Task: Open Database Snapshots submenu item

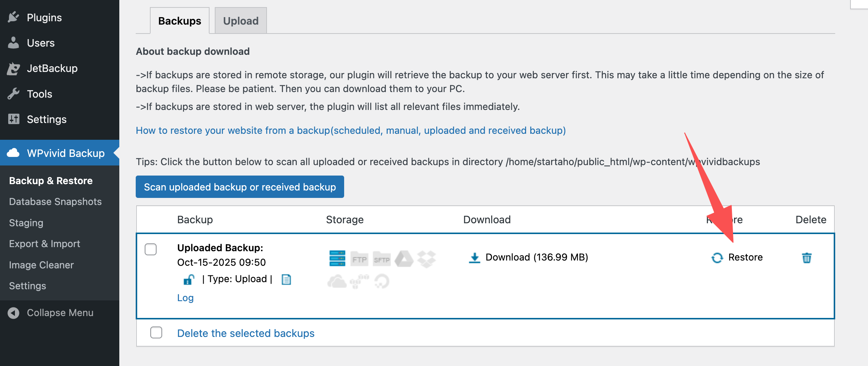Action: click(55, 202)
